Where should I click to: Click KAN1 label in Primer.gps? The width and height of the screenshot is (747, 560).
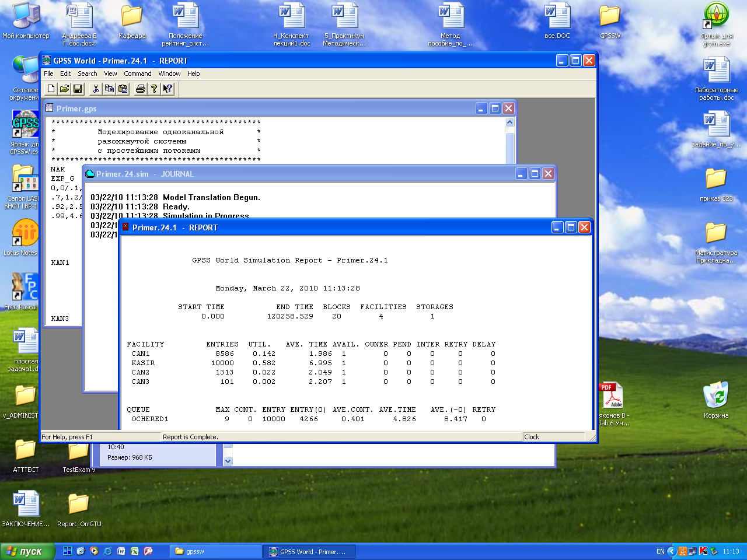60,262
